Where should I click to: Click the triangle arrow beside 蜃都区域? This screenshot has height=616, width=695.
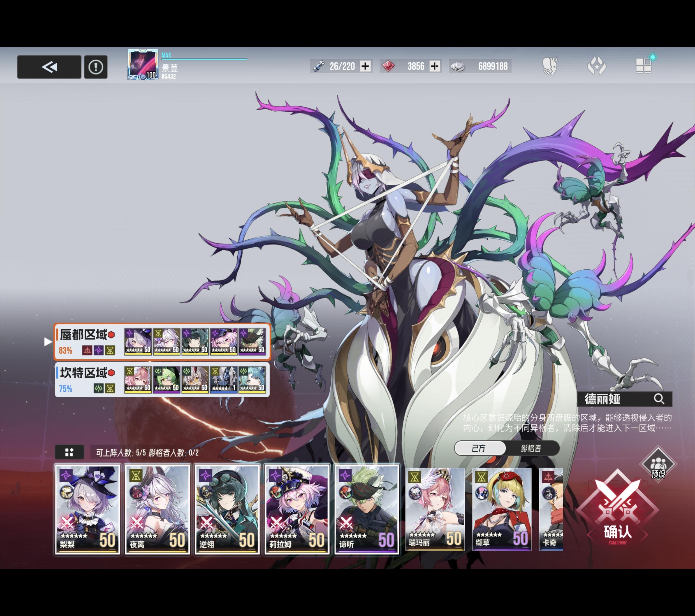(48, 342)
